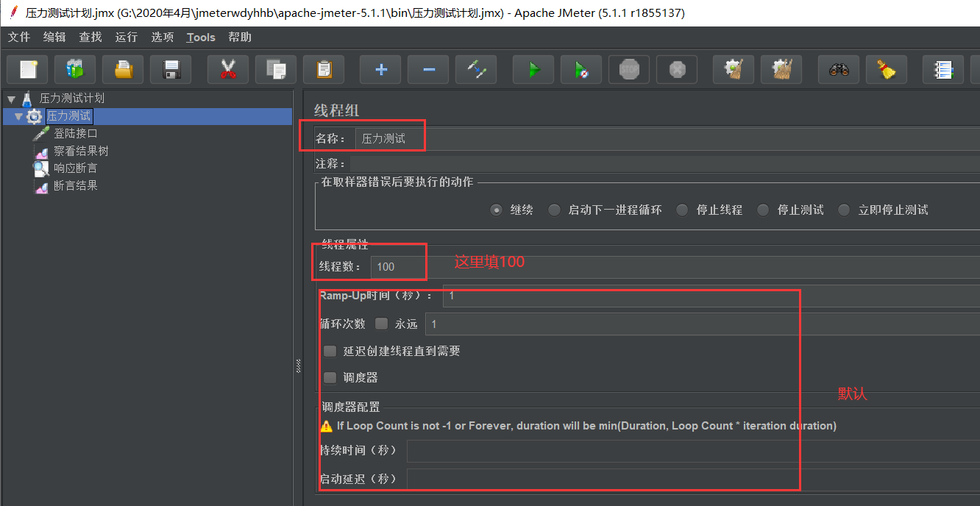Open a file with the folder icon
Viewport: 980px width, 506px height.
[x=124, y=70]
